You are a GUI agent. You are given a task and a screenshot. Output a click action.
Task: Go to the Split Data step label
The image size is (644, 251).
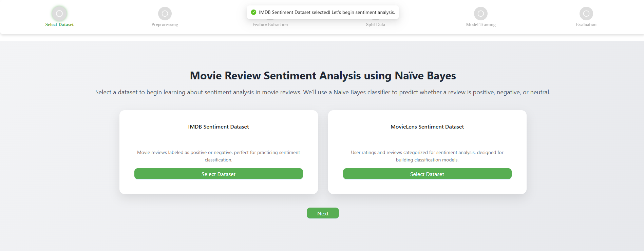coord(375,24)
